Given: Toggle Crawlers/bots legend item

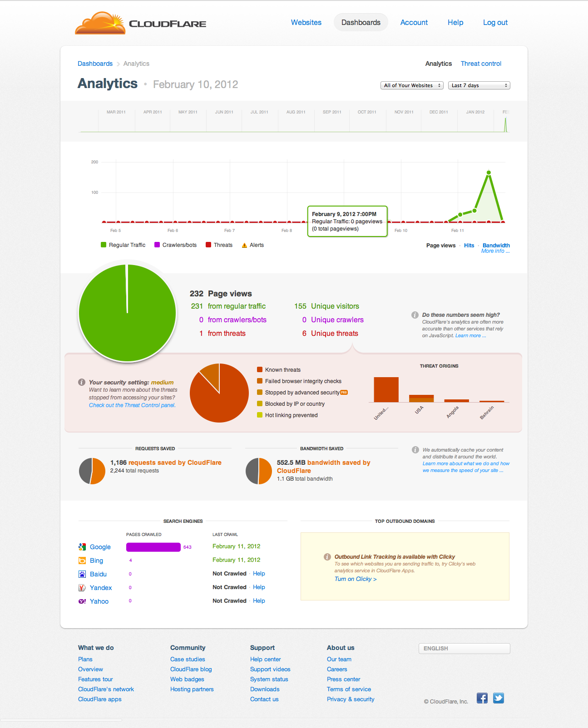Looking at the screenshot, I should [176, 245].
